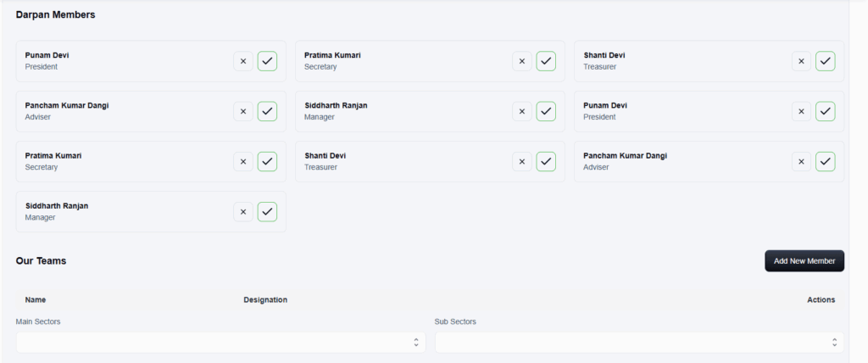The image size is (868, 363).
Task: Approve the first Siddharth Ranjan Manager card
Action: coord(547,111)
